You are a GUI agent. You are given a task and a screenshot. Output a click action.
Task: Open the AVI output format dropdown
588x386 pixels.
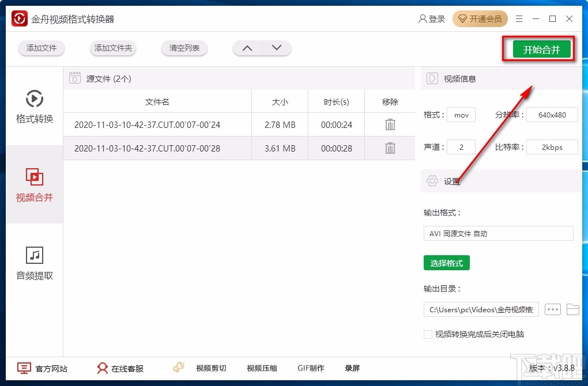point(497,233)
